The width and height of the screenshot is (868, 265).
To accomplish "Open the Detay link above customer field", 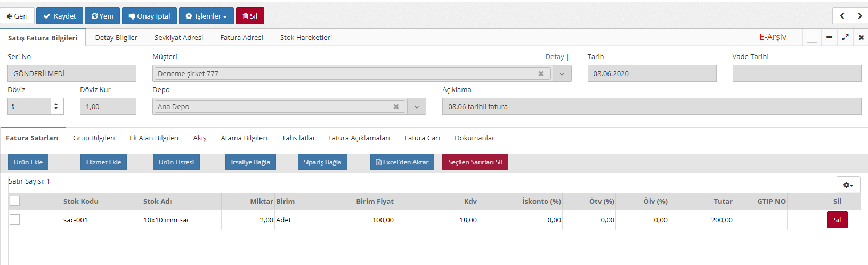I will (554, 56).
